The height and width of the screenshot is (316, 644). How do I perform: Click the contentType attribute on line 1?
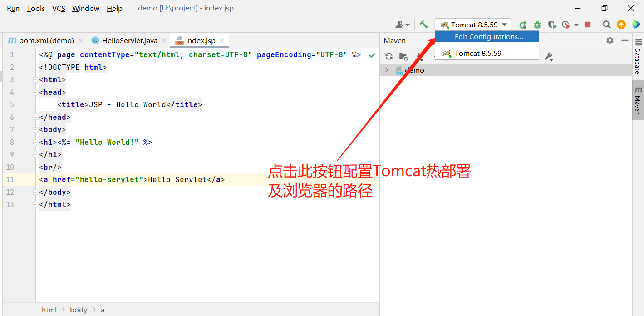[166, 55]
